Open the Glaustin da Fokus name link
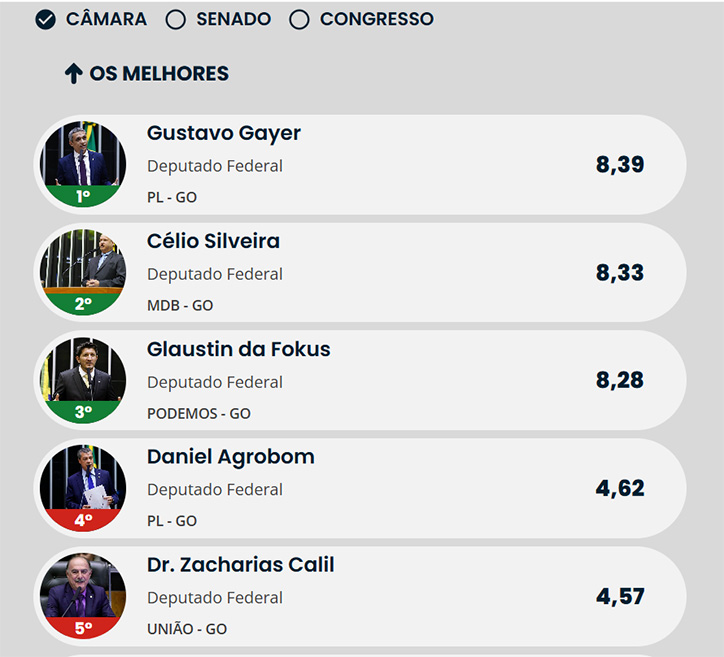 coord(239,349)
